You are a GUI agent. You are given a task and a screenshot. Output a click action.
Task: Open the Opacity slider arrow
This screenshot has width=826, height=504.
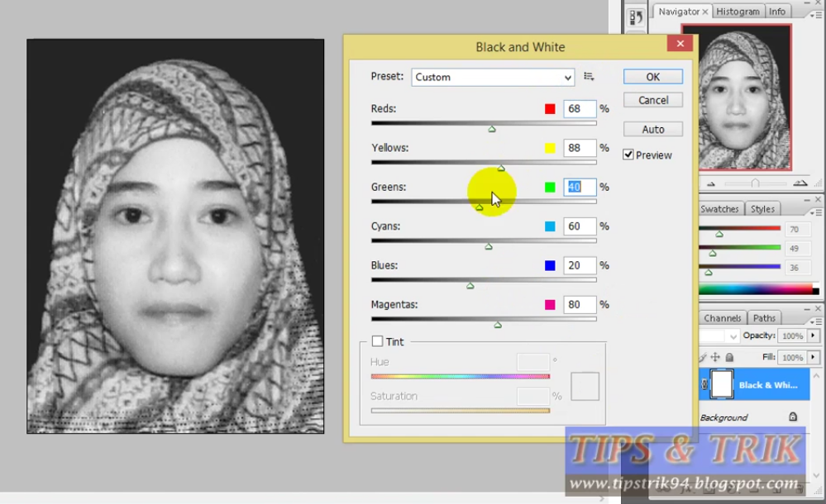814,335
